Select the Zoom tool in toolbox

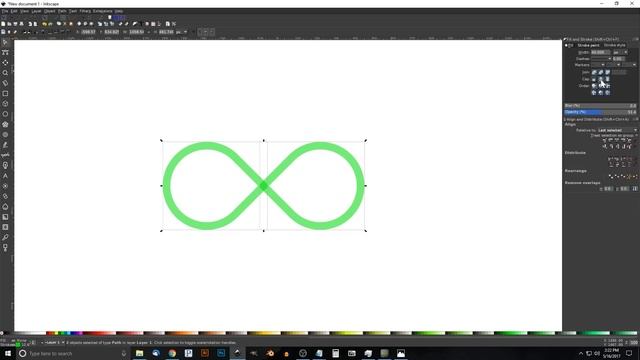(x=5, y=73)
